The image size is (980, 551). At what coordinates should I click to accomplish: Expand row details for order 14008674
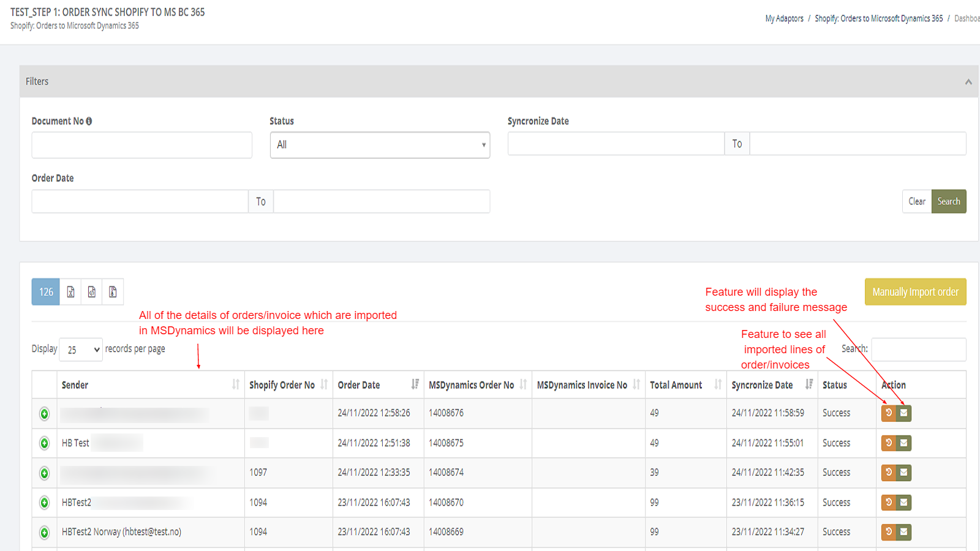tap(44, 473)
